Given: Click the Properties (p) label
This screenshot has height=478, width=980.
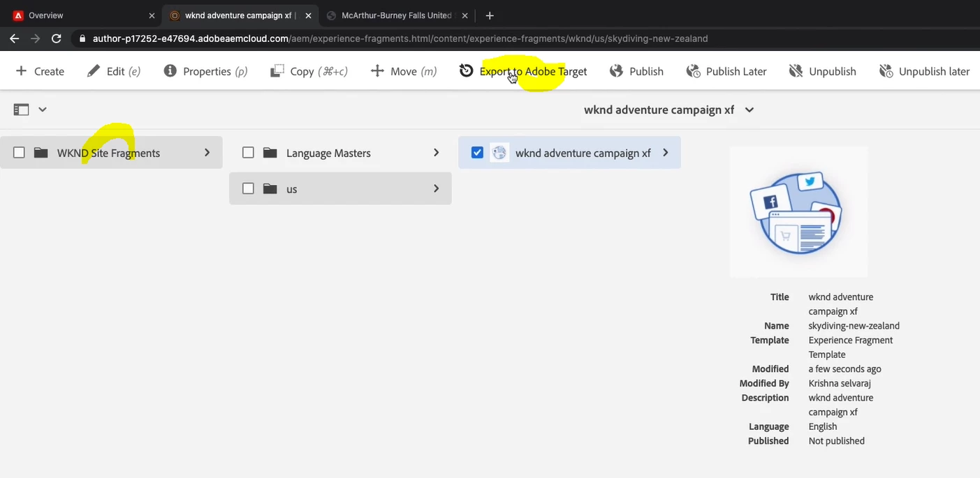Looking at the screenshot, I should click(x=215, y=71).
